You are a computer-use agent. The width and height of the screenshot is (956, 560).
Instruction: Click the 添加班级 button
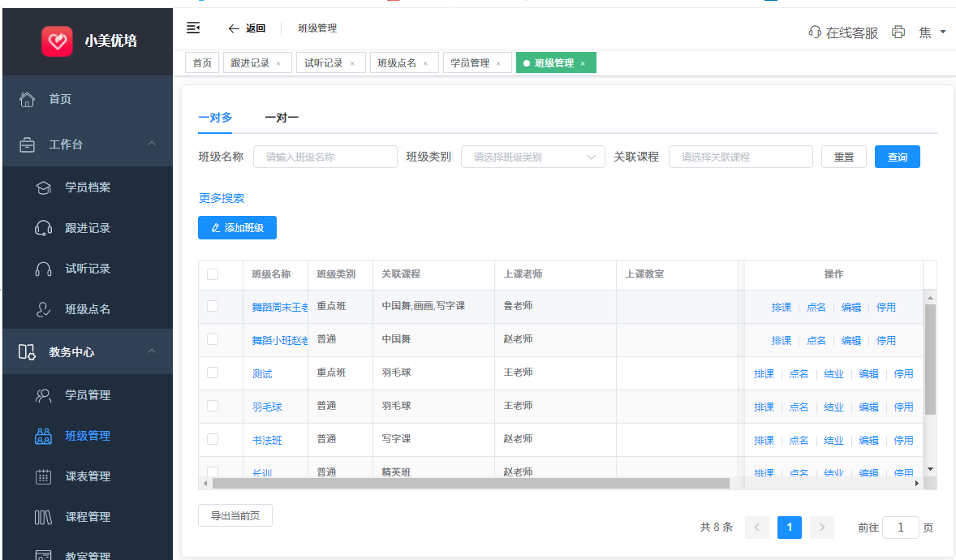237,228
